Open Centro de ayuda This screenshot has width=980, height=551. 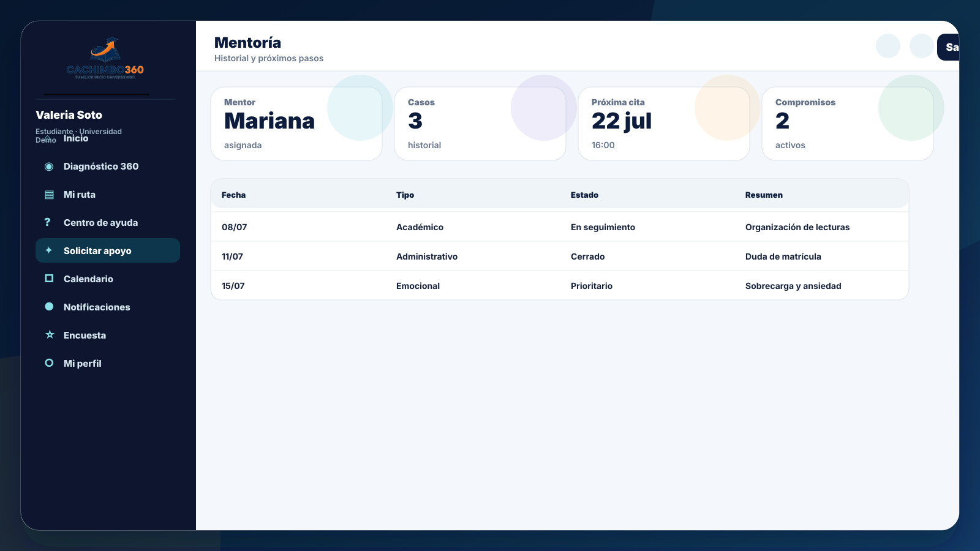coord(108,223)
